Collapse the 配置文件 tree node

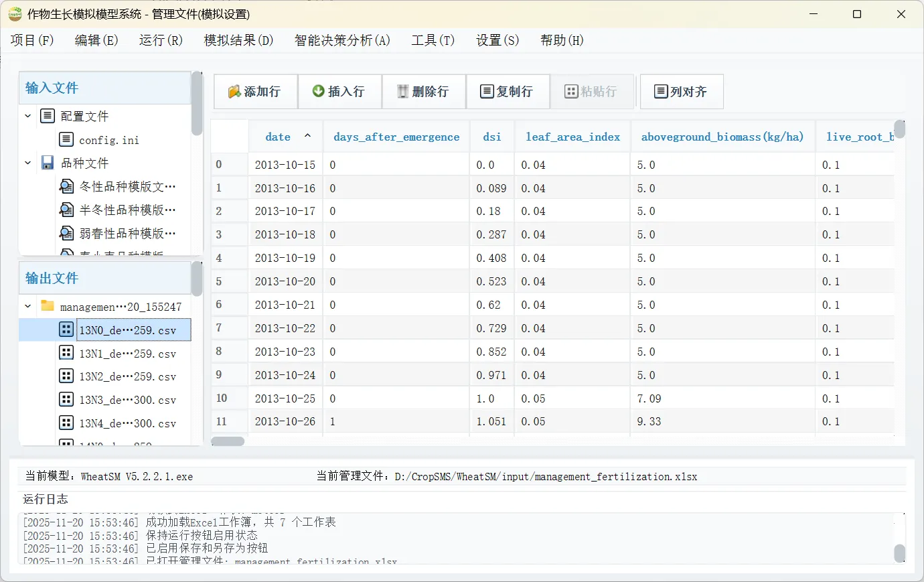click(x=28, y=116)
